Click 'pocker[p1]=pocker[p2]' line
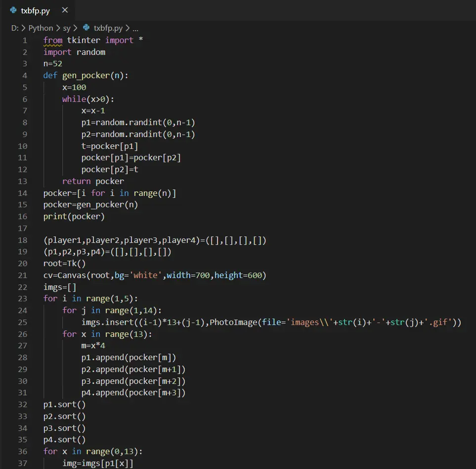Screen dimensions: 476x469 point(131,158)
